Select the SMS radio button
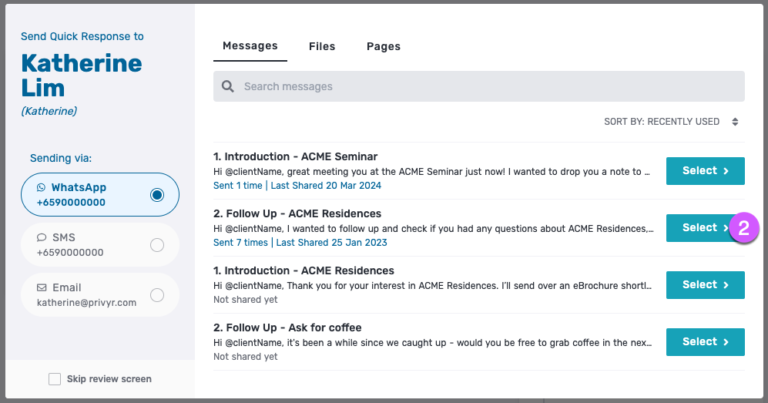This screenshot has height=403, width=768. point(157,245)
